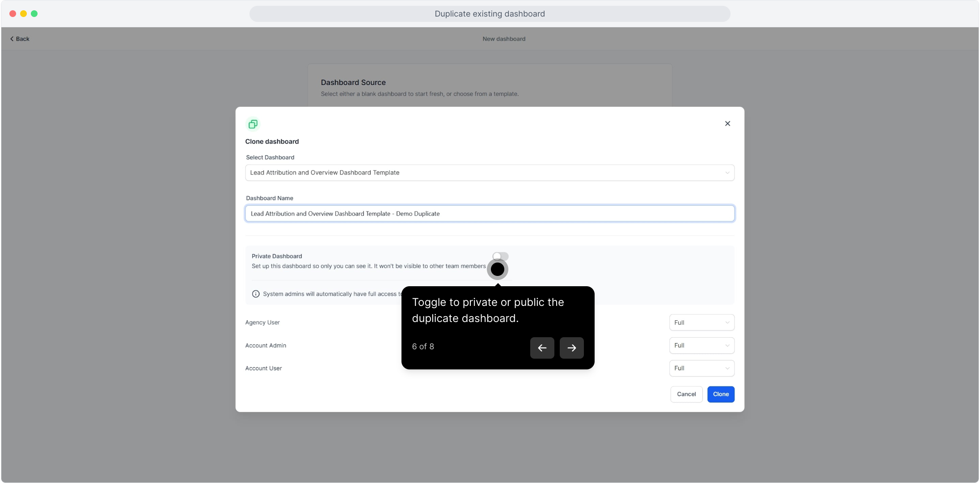Advance to next tour step arrow
The height and width of the screenshot is (483, 980).
[x=571, y=348]
